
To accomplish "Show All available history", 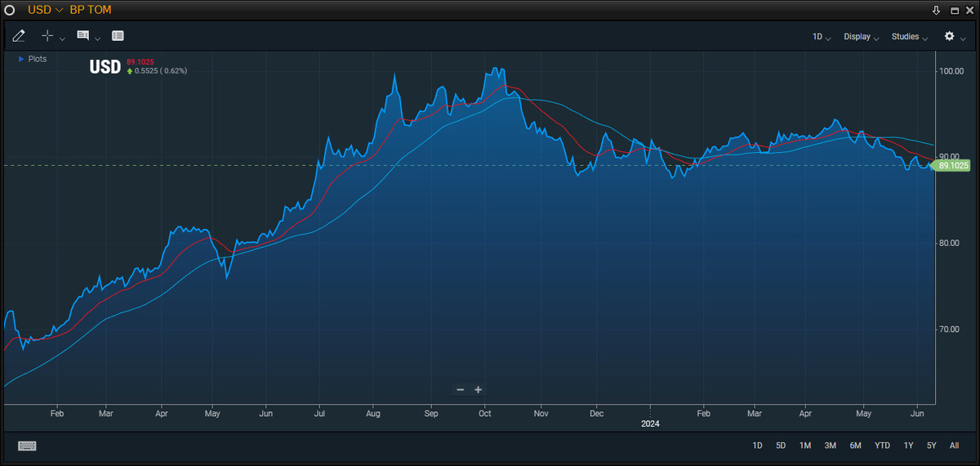I will (x=954, y=446).
